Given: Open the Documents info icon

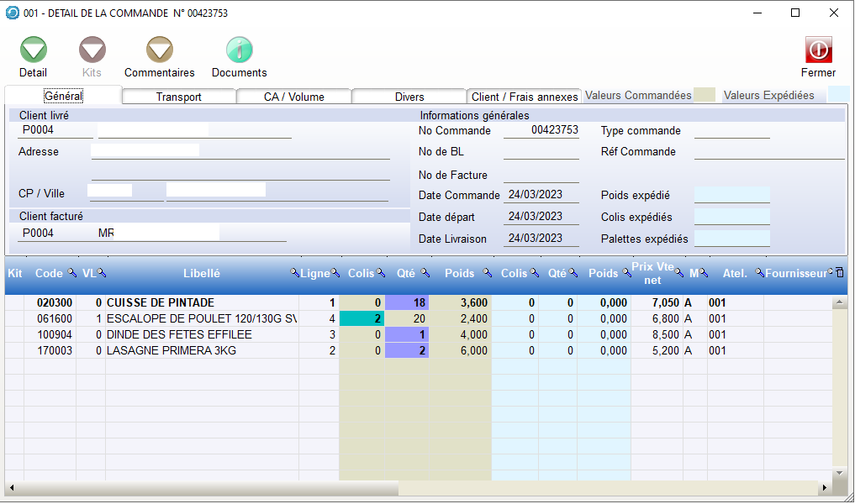Looking at the screenshot, I should click(x=240, y=50).
